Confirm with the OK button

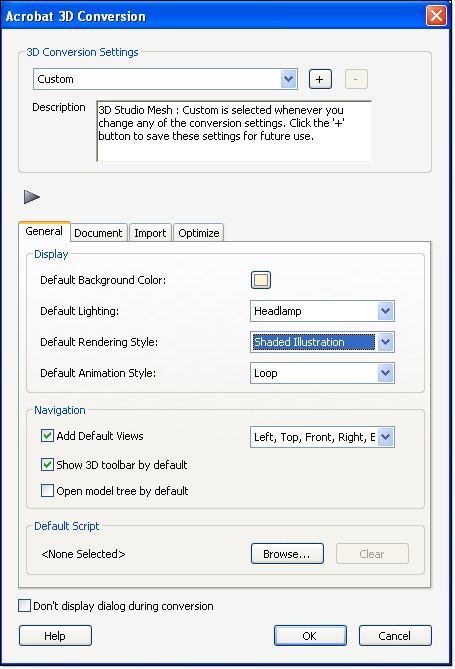point(310,636)
